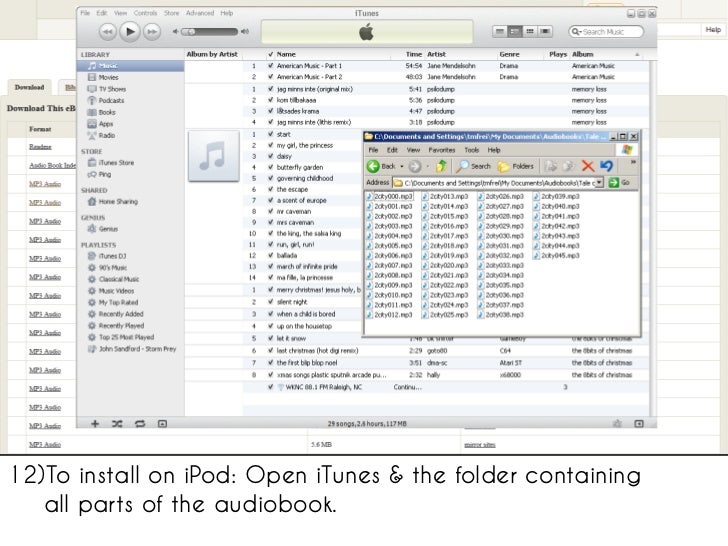728x546 pixels.
Task: Click Search in the Explorer toolbar
Action: pos(474,166)
